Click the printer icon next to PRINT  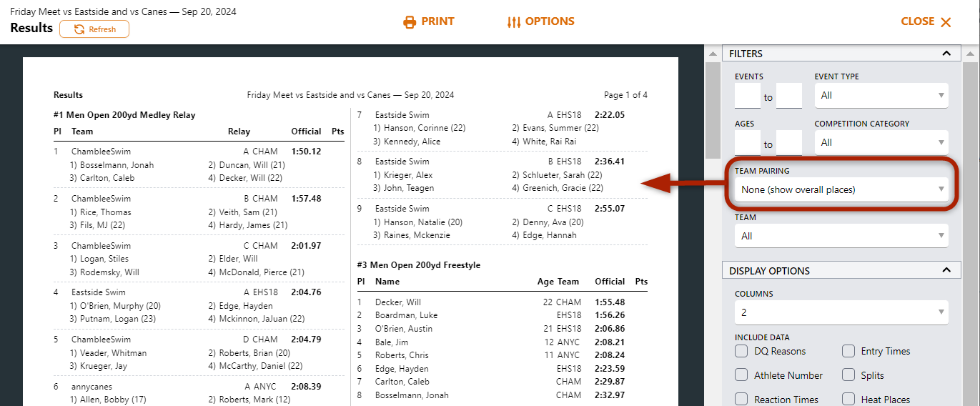coord(410,22)
